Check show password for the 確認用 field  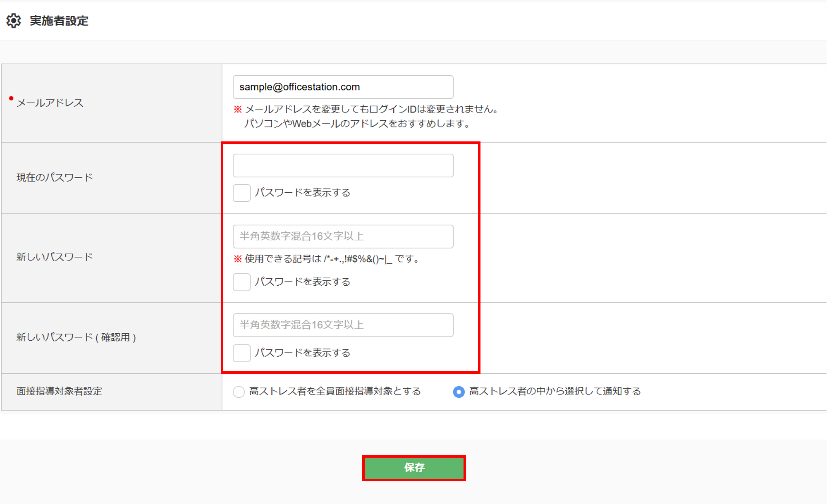point(241,353)
